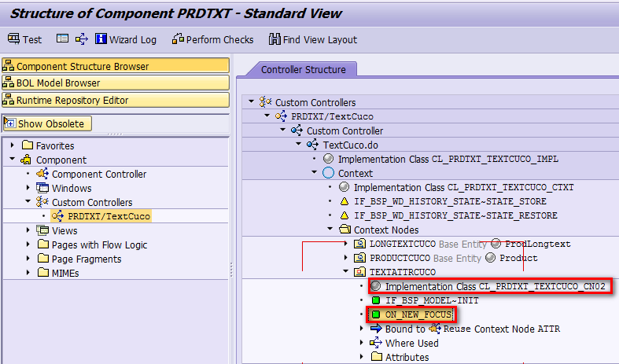Expand Page Fragments folder
The width and height of the screenshot is (619, 364).
tap(28, 259)
